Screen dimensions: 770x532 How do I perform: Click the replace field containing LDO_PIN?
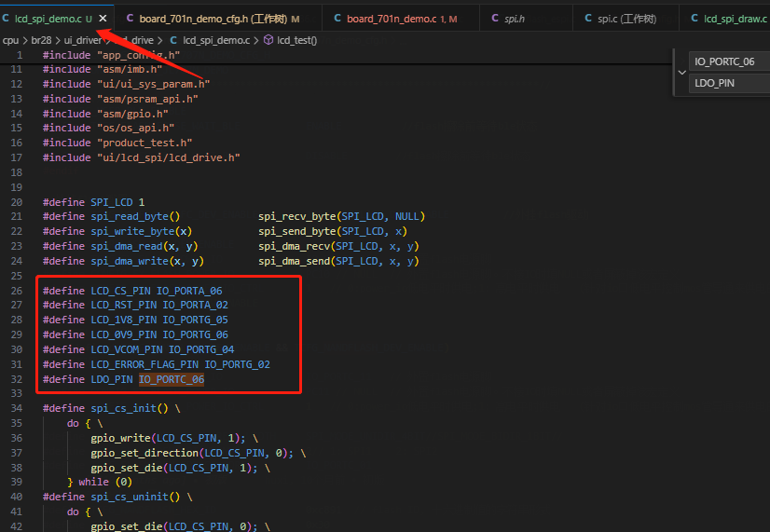point(729,83)
